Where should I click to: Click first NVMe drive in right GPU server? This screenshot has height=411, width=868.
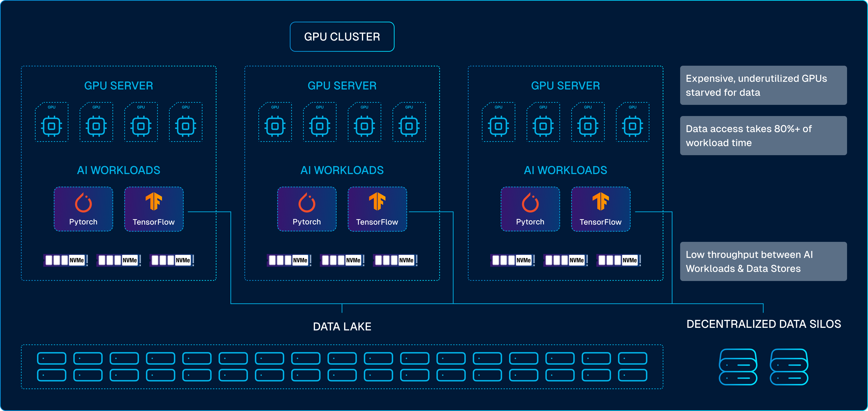tap(513, 260)
